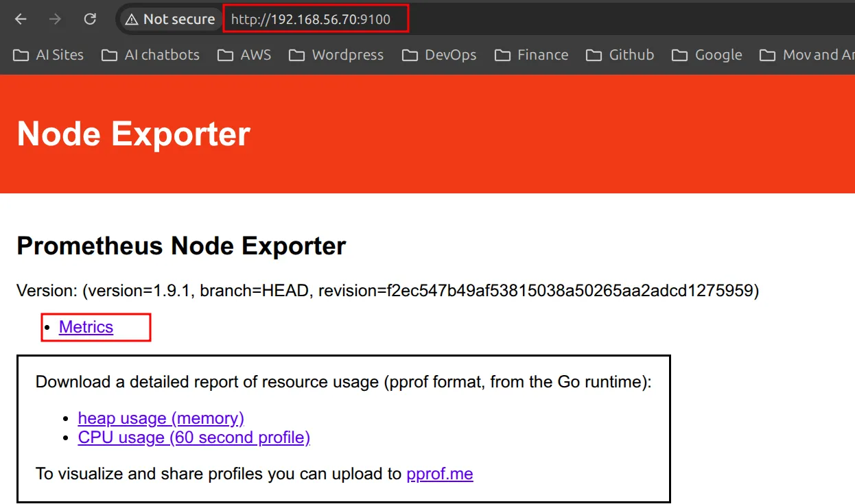Open the Github bookmark folder
This screenshot has width=855, height=504.
click(x=620, y=55)
